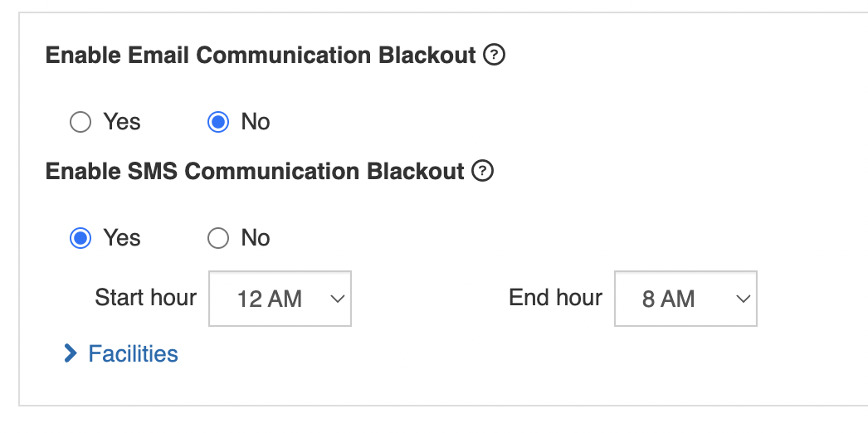Viewport: 868px width, 433px height.
Task: Select Yes radio for SMS Communication Blackout
Action: [80, 238]
